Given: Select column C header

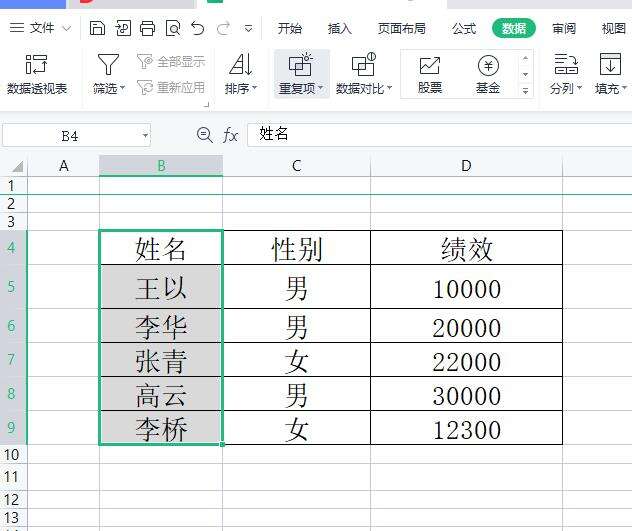Looking at the screenshot, I should pos(296,166).
